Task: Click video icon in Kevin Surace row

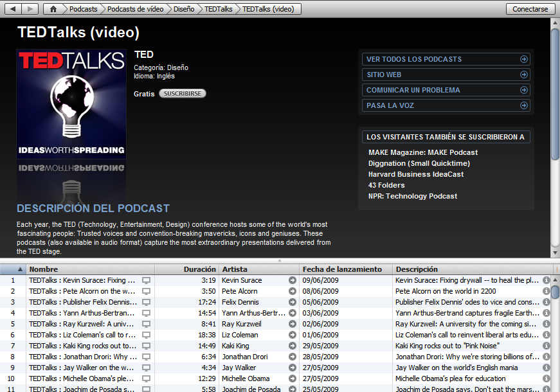Action: pos(146,281)
